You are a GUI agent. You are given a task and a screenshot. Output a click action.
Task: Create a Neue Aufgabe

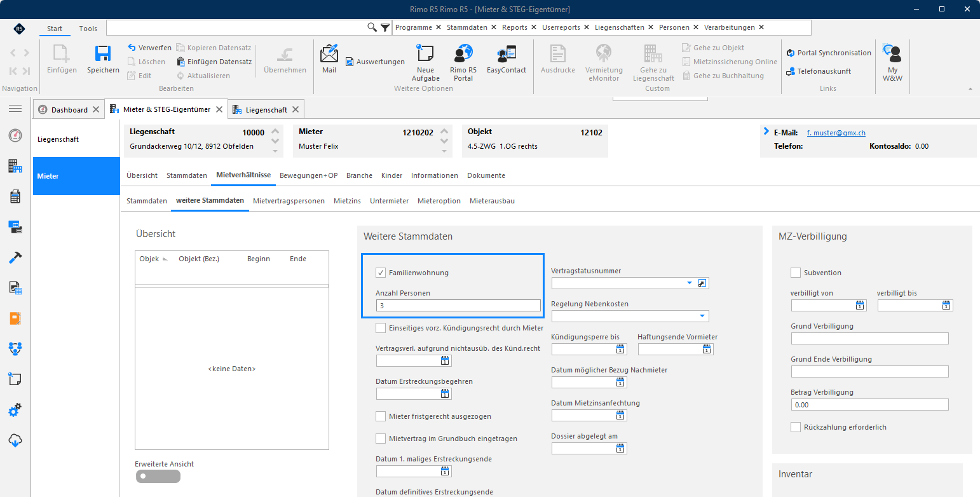(x=425, y=63)
